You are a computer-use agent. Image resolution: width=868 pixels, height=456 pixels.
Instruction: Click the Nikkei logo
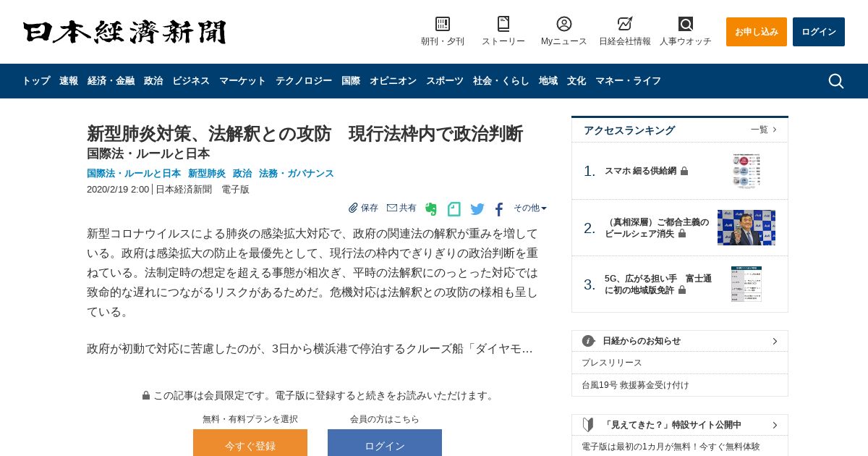tap(124, 32)
